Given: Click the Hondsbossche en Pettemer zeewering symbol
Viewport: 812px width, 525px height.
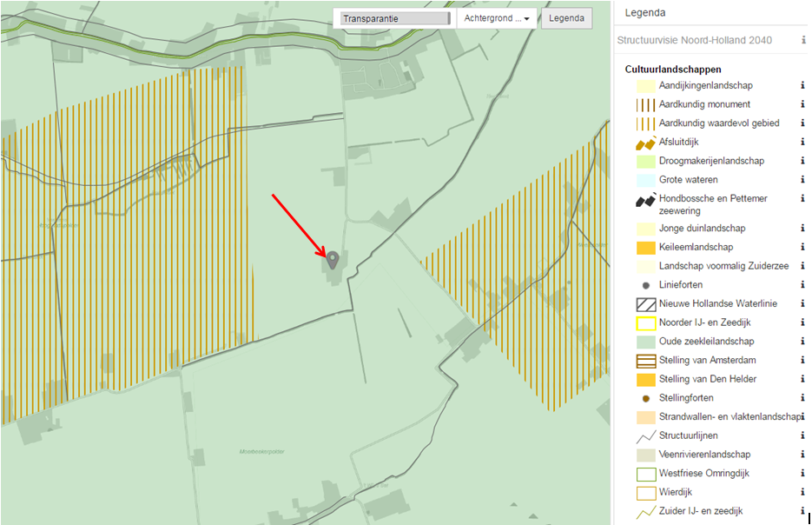Looking at the screenshot, I should coord(645,200).
